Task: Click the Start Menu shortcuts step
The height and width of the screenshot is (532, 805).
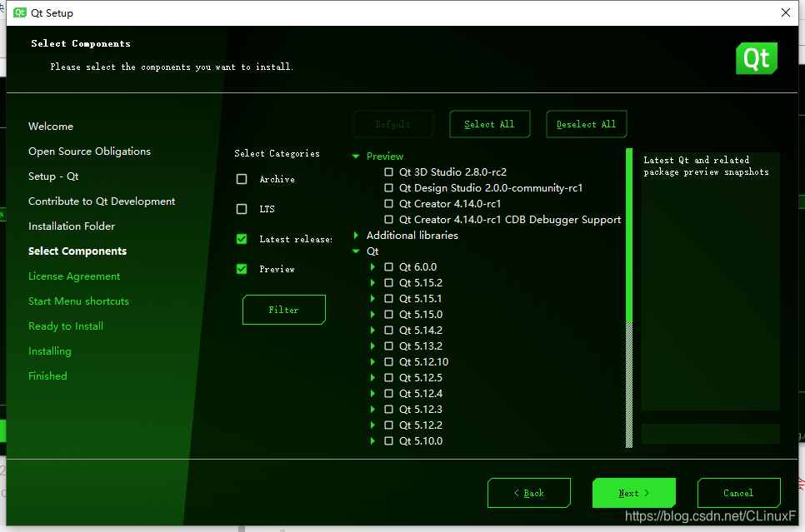Action: 78,301
